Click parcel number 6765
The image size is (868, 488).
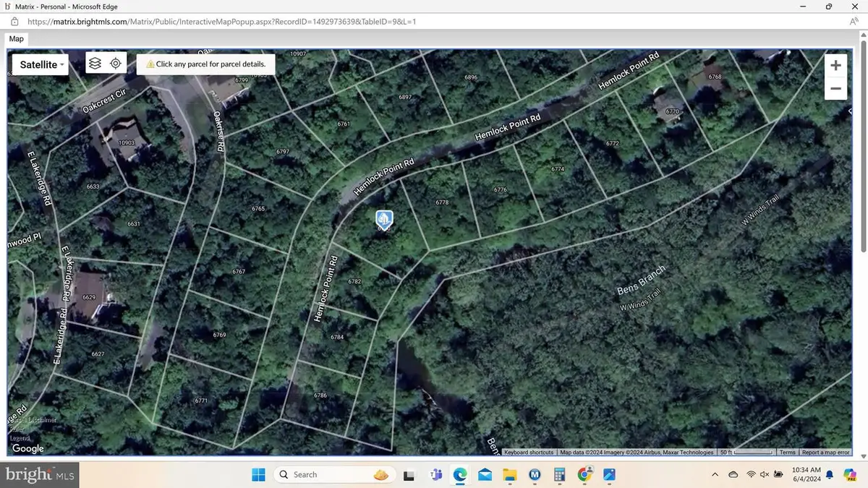pyautogui.click(x=258, y=209)
